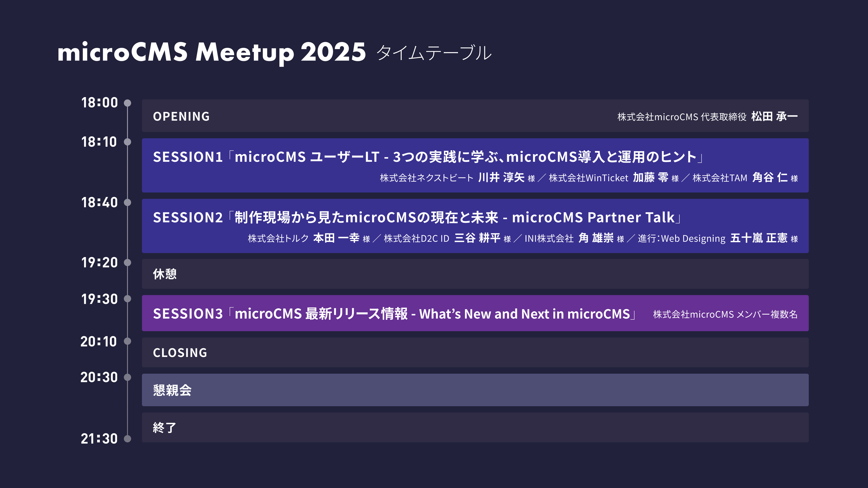Select the 懇親会 label
The image size is (868, 488).
[x=172, y=390]
